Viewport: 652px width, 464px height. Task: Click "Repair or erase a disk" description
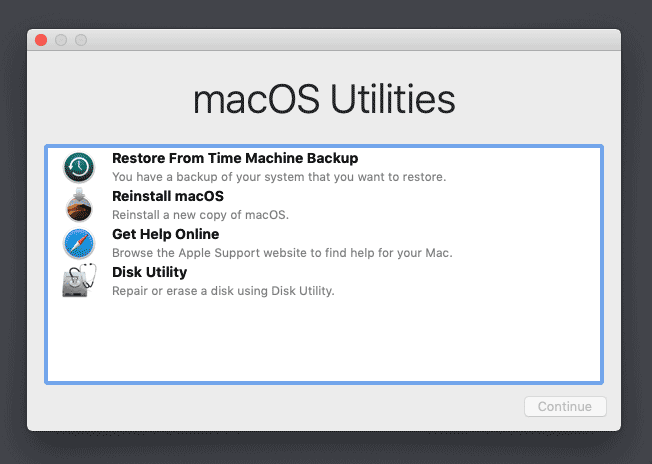223,291
